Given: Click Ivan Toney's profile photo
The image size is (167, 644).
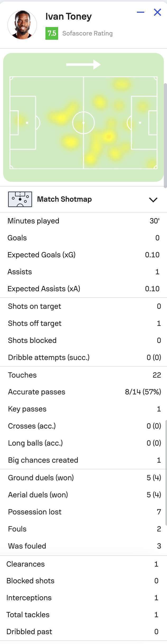Looking at the screenshot, I should coord(22,25).
